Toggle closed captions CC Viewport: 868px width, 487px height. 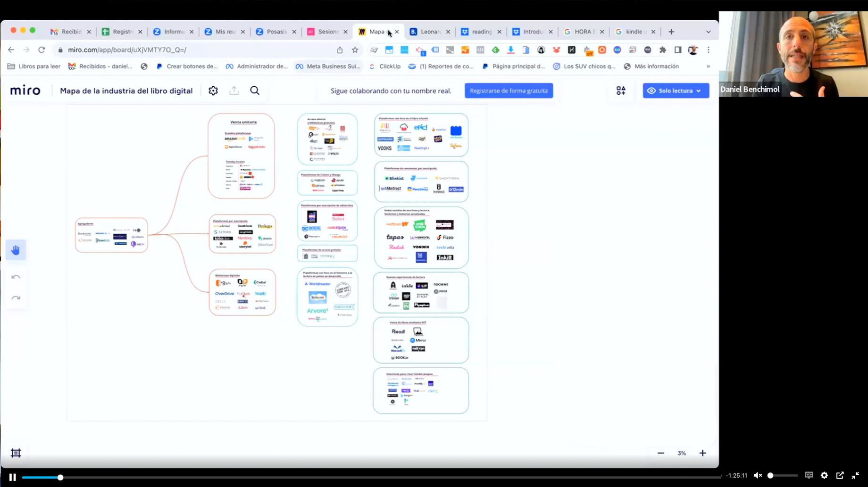pyautogui.click(x=809, y=475)
